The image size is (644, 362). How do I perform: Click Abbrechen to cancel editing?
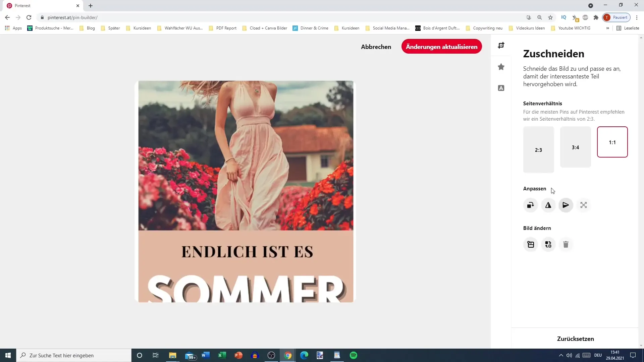click(376, 47)
